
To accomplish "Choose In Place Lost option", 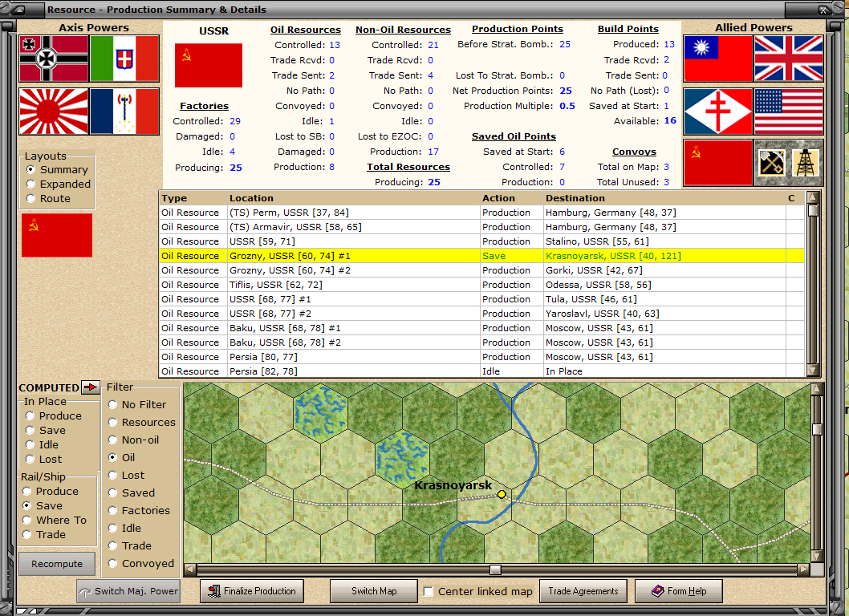I will 44,459.
